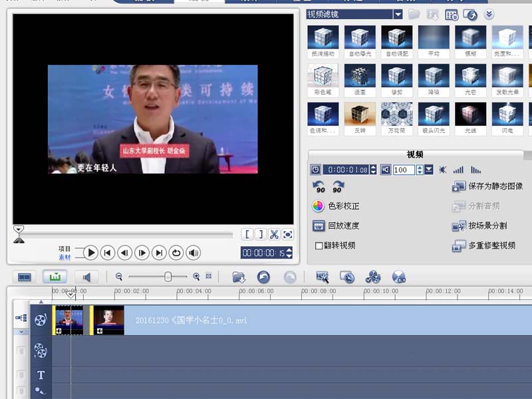Viewport: 532px width, 399px height.
Task: Open the three-reel timeline tool
Action: 373,277
